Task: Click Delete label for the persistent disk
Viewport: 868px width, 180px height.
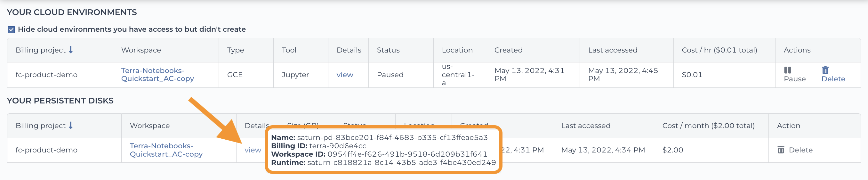Action: pos(800,150)
